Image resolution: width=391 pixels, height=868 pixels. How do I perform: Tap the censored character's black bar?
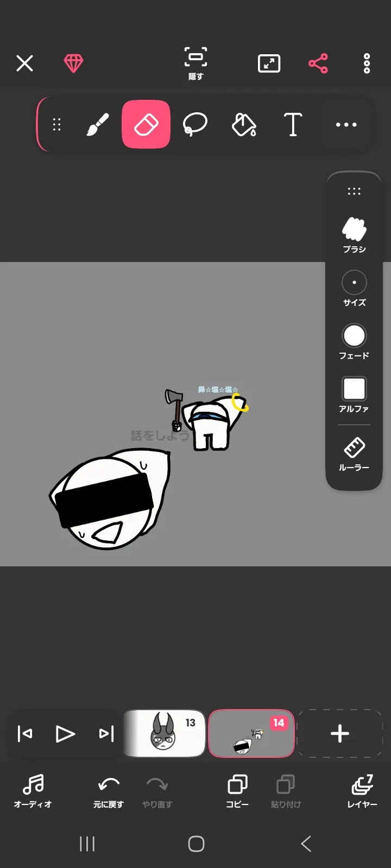coord(104,500)
